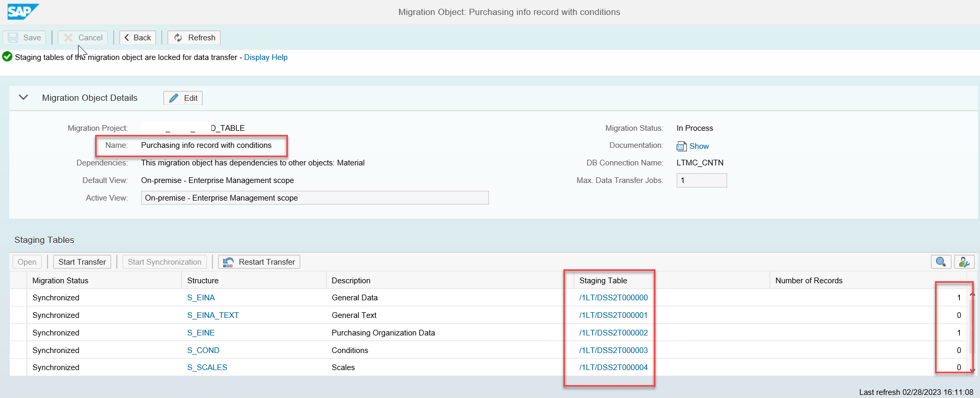Click the Migration Status column header
Image resolution: width=980 pixels, height=398 pixels.
pyautogui.click(x=104, y=281)
